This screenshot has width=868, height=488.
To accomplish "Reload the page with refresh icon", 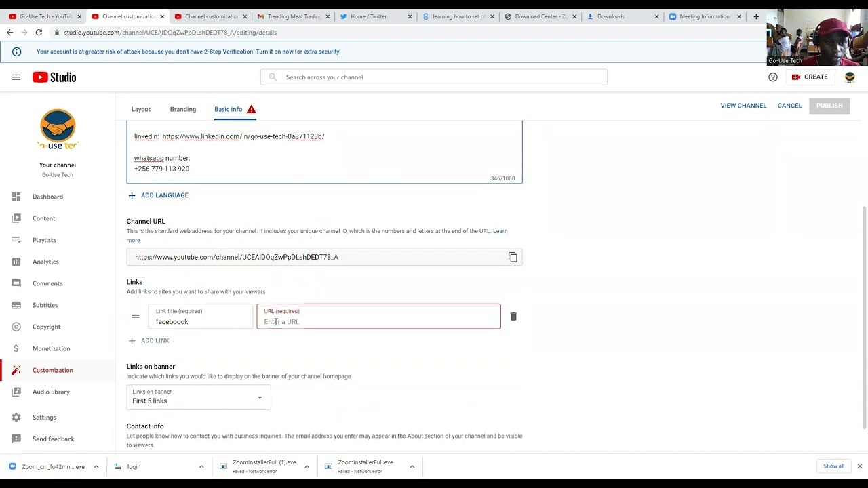I will tap(39, 33).
